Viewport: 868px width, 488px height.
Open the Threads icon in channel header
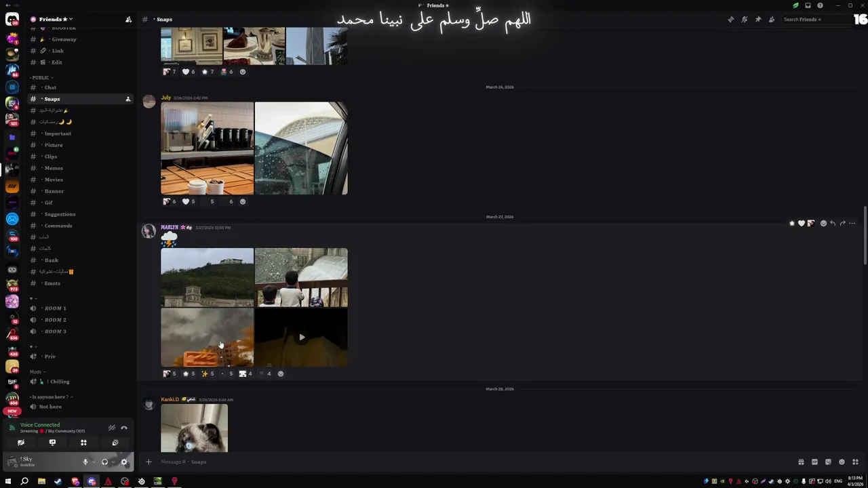730,20
